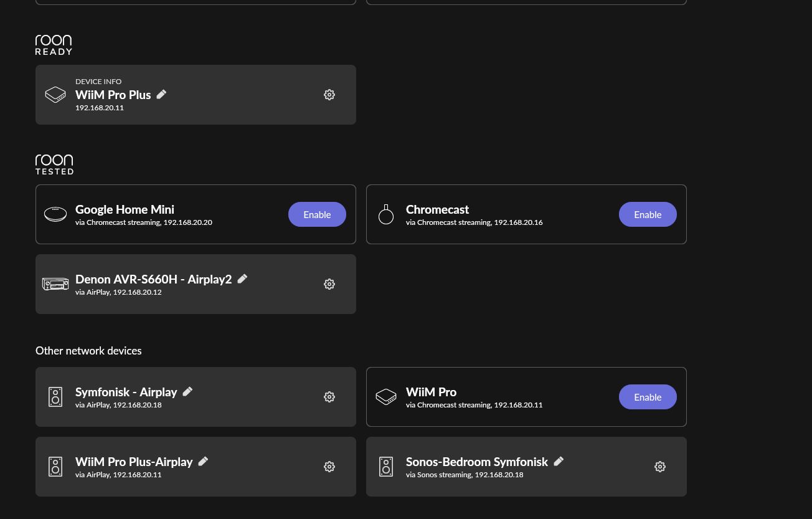Click the Roon Tested logo
This screenshot has width=812, height=519.
54,164
